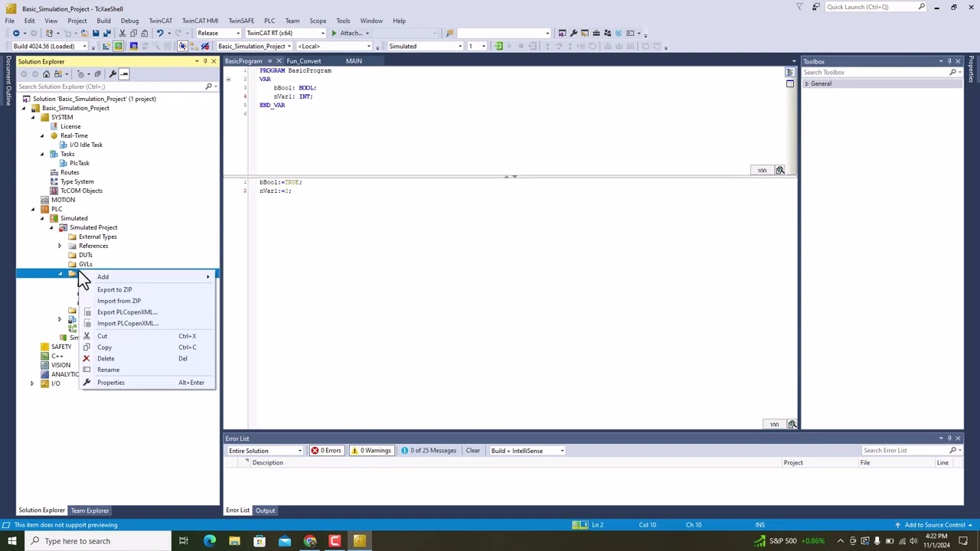Image resolution: width=980 pixels, height=551 pixels.
Task: Click the Clear button in Error List
Action: pyautogui.click(x=472, y=451)
